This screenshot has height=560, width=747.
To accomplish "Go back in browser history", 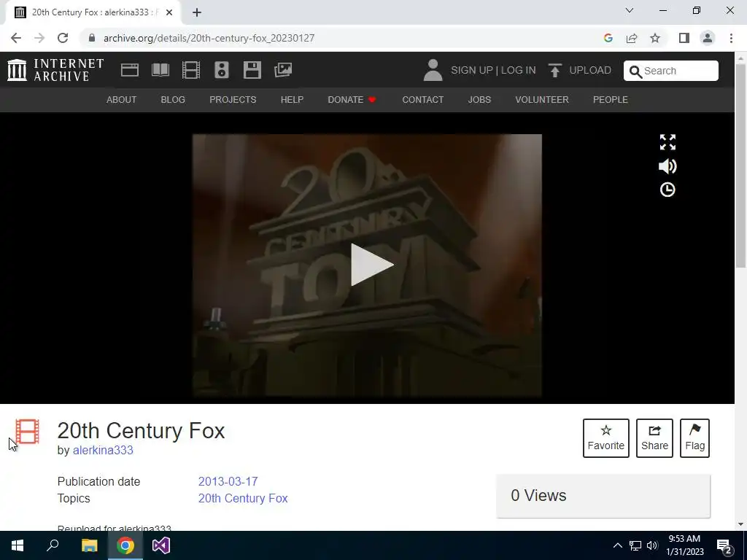I will tap(16, 38).
